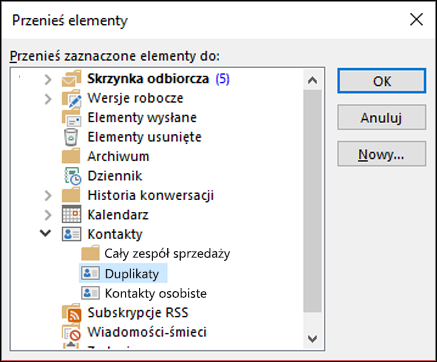
Task: Click the folder list scrollbar thumb
Action: tap(312, 201)
